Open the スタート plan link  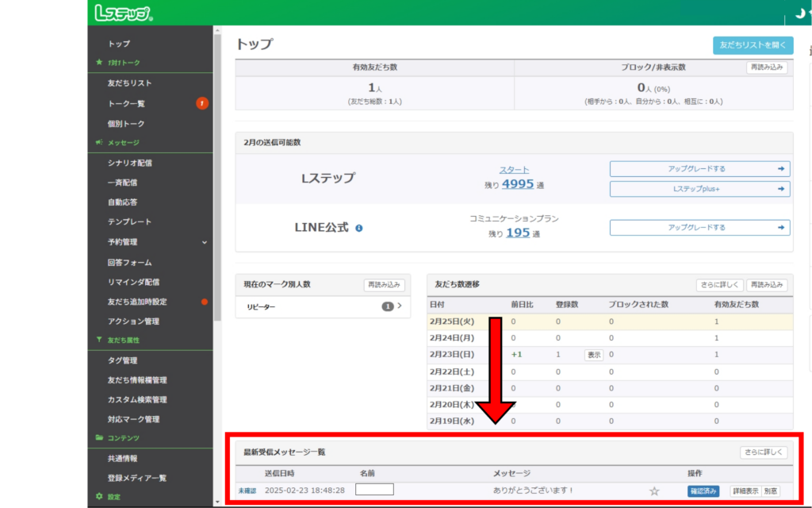click(514, 170)
